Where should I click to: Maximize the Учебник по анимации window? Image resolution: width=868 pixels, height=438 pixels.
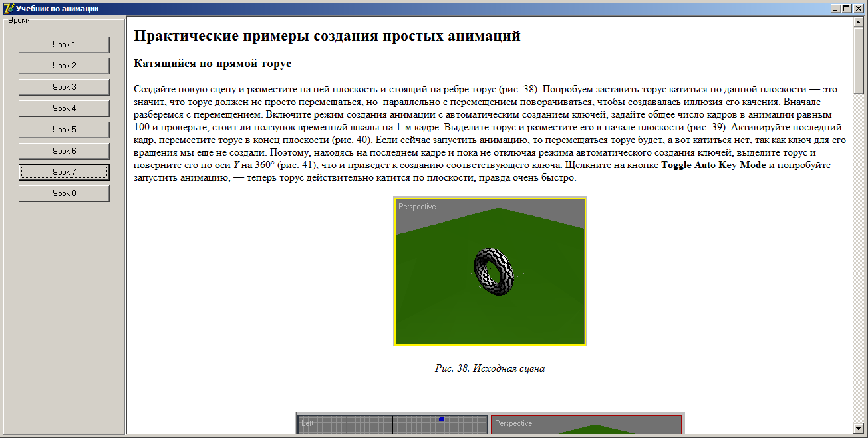(846, 9)
